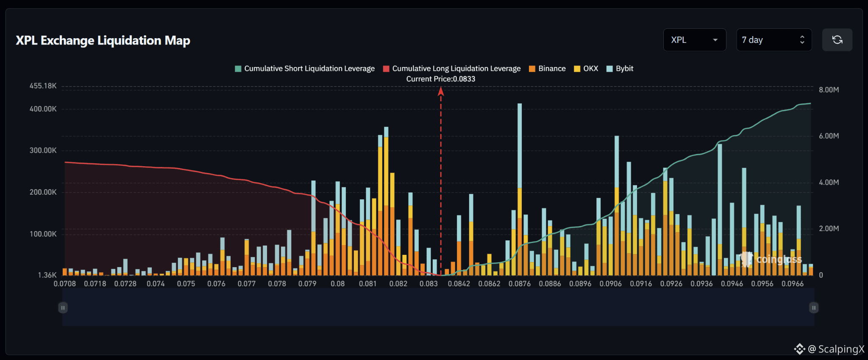This screenshot has height=360, width=868.
Task: Click the coinglass watermark logo
Action: click(x=771, y=259)
